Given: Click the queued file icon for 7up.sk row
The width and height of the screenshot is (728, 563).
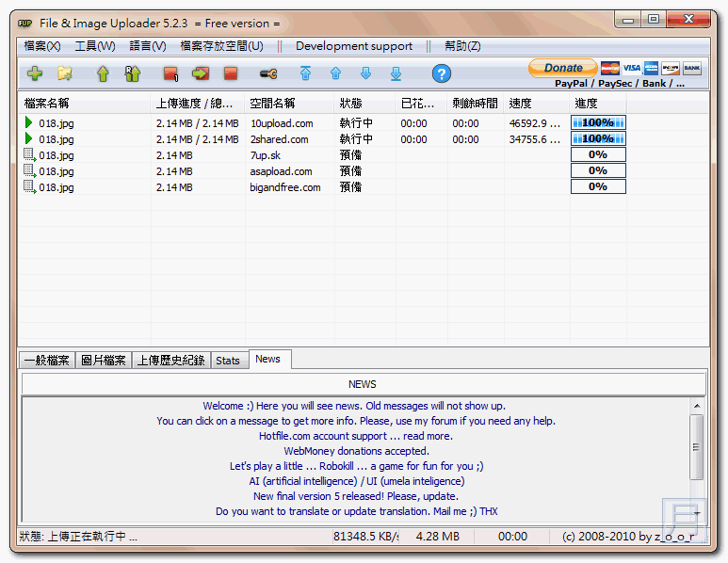Looking at the screenshot, I should 30,154.
